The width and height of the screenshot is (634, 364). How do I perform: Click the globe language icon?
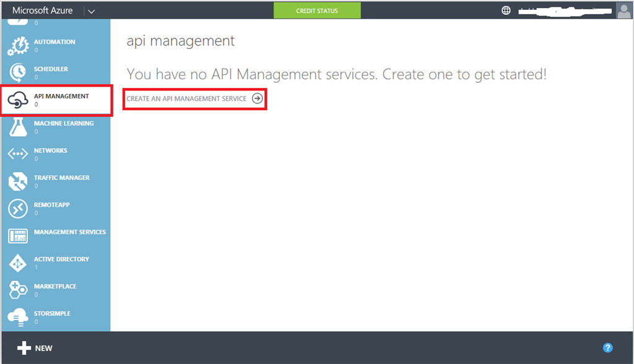506,11
